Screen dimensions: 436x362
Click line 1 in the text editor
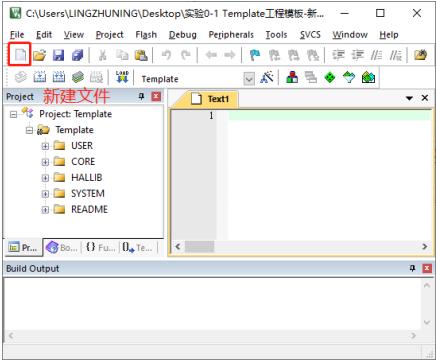pos(328,116)
